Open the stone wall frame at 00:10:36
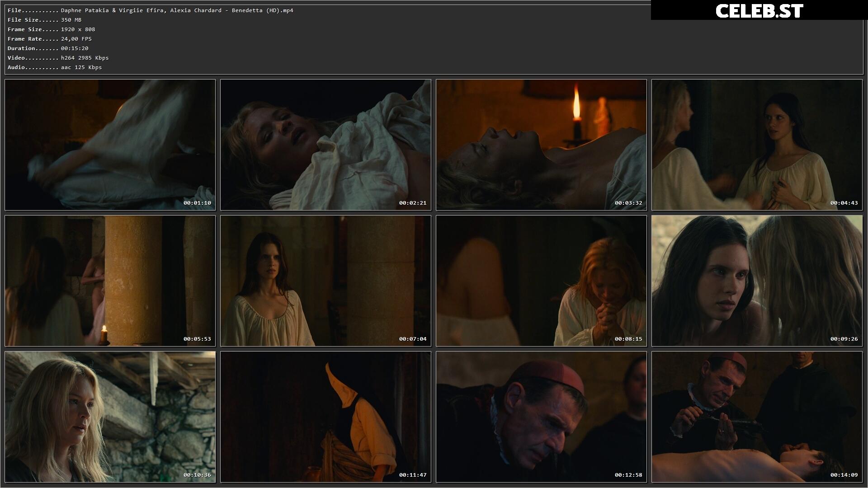This screenshot has width=868, height=488. point(110,417)
